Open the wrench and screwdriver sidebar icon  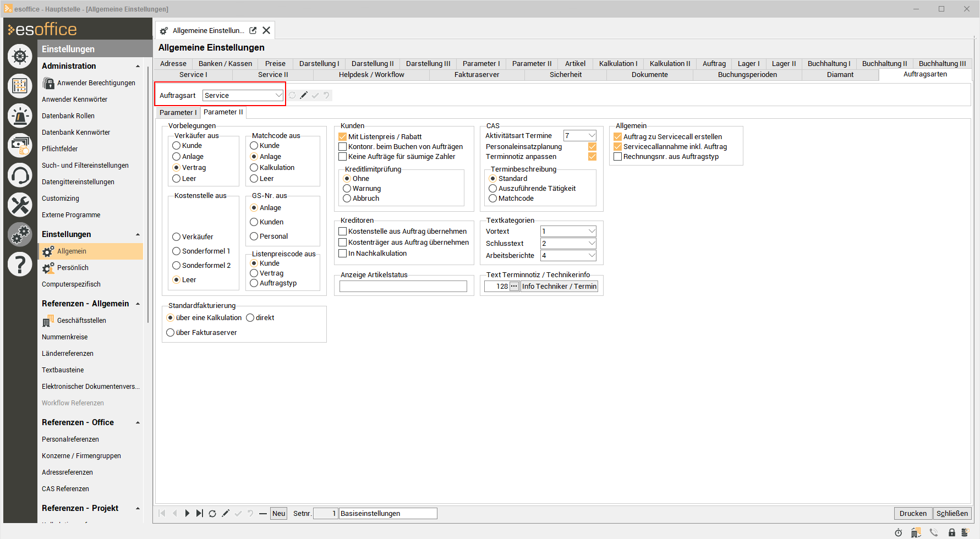pos(20,205)
